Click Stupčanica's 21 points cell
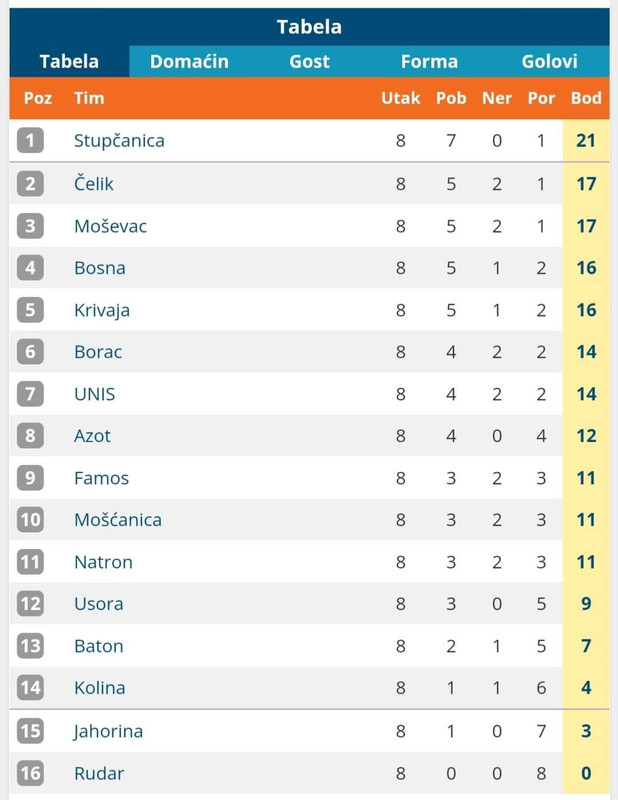 tap(586, 140)
